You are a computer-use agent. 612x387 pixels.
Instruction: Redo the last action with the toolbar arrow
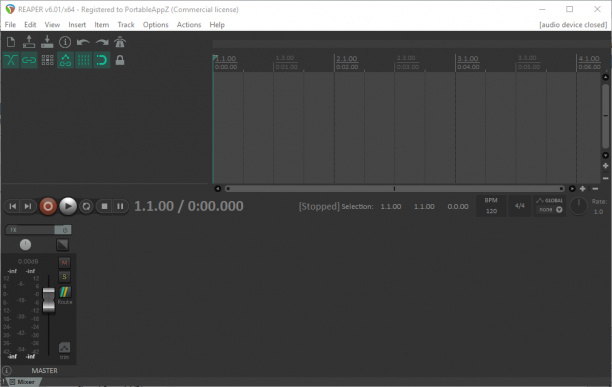[x=101, y=42]
